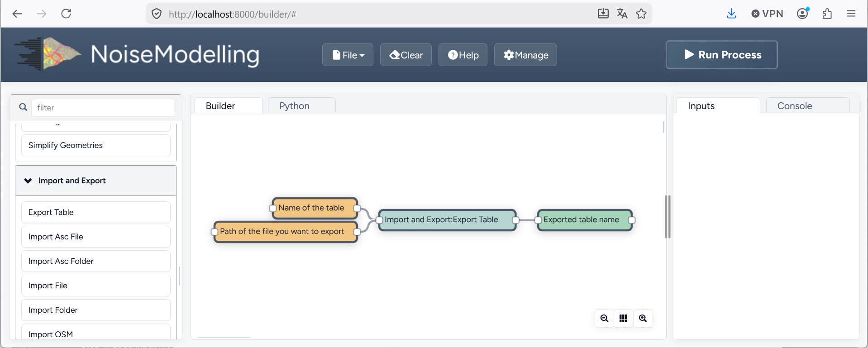Zoom out the builder canvas

[604, 319]
